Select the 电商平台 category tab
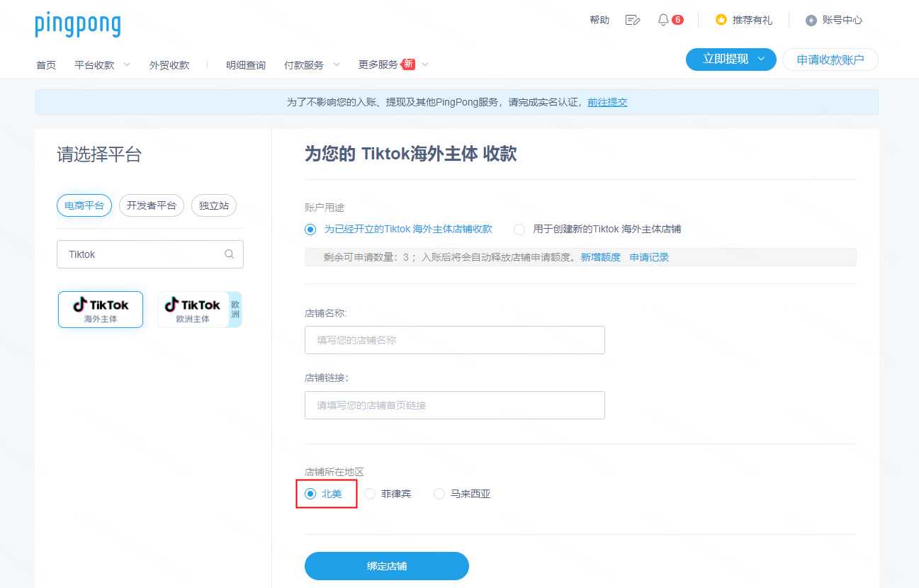 point(84,205)
